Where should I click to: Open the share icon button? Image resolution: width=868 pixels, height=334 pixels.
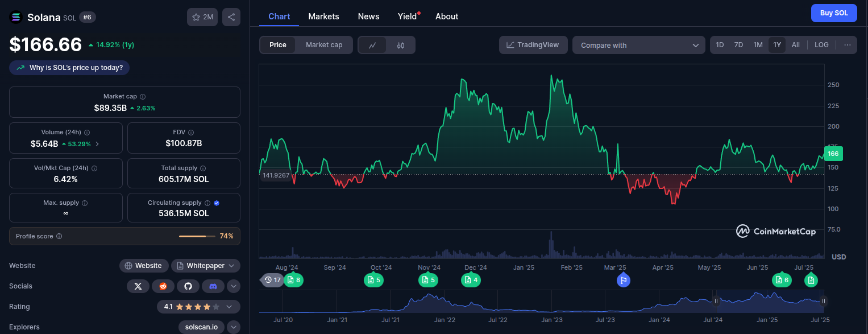[231, 17]
